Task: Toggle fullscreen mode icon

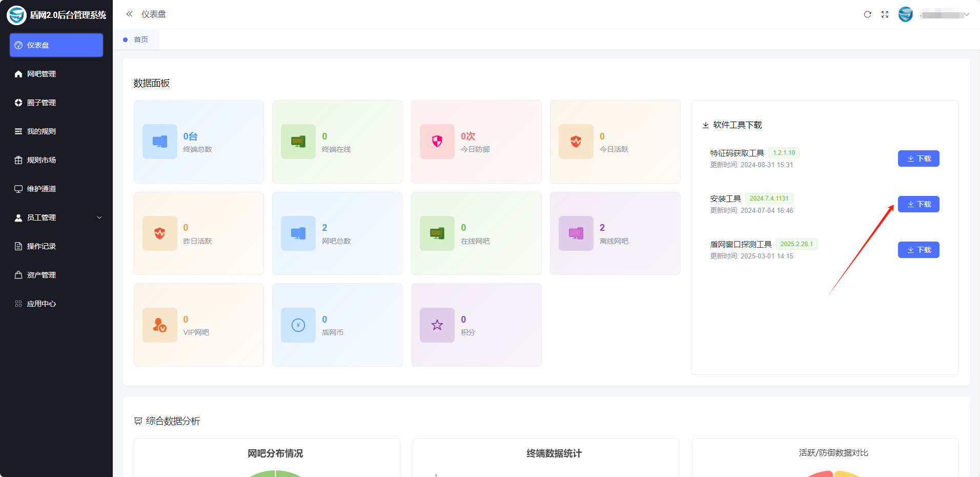Action: click(x=885, y=14)
